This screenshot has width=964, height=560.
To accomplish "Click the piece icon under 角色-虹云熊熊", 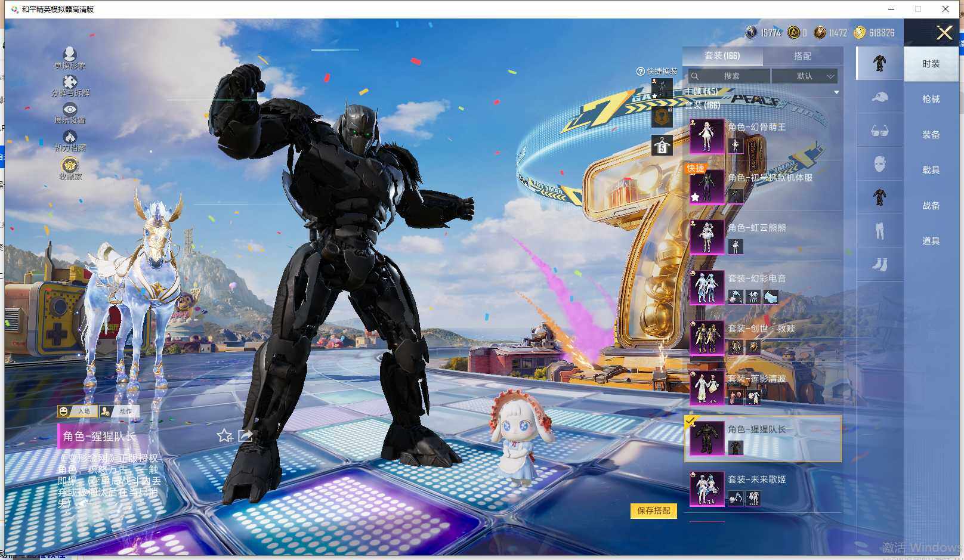I will tap(736, 246).
